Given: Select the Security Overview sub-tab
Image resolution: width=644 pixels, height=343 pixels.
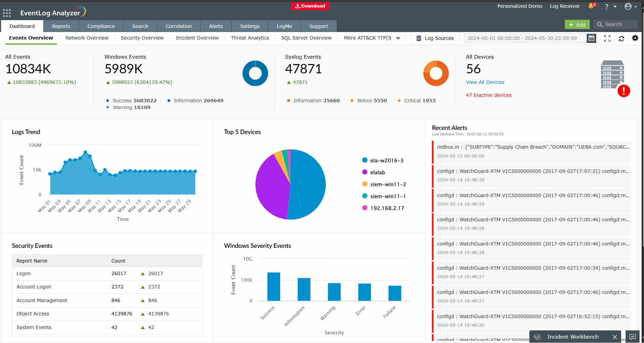Looking at the screenshot, I should coord(142,38).
